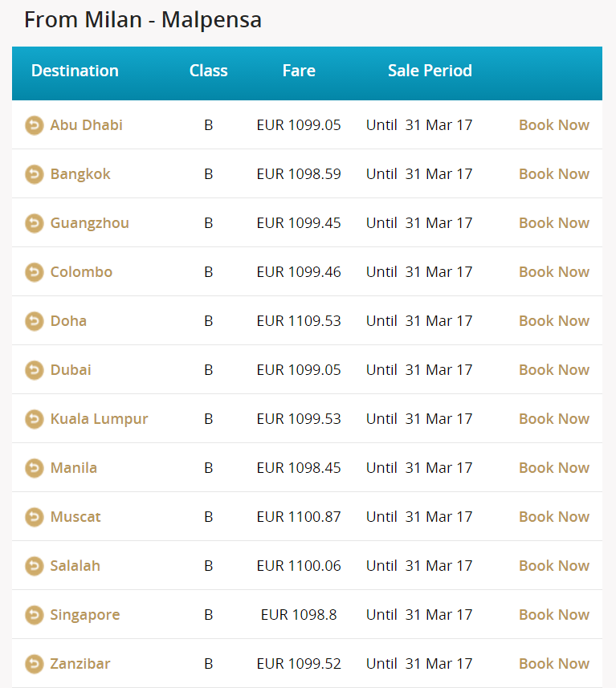Select the arrow icon beside Guangzhou

[35, 223]
